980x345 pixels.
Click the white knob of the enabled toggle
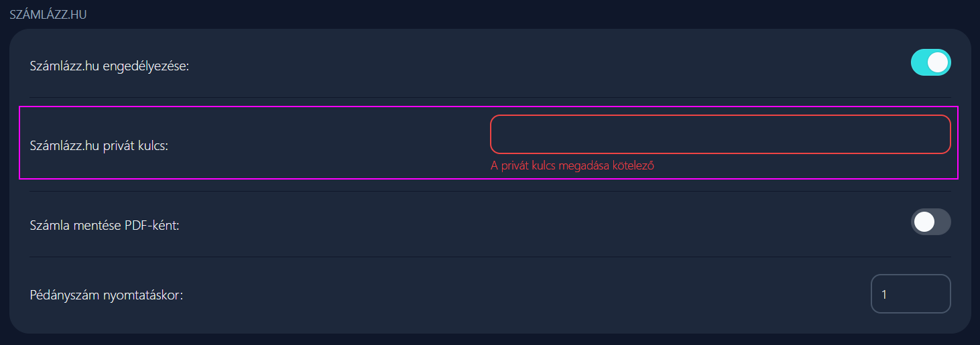click(938, 62)
